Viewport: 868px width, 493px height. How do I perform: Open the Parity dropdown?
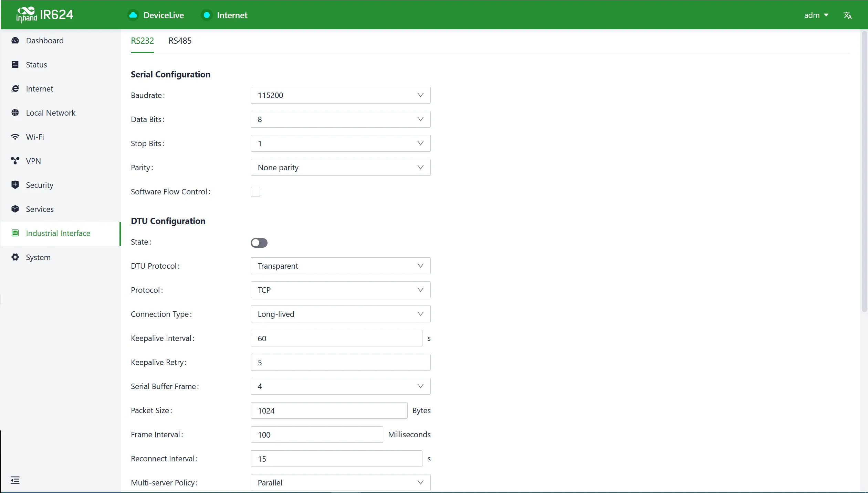coord(341,168)
